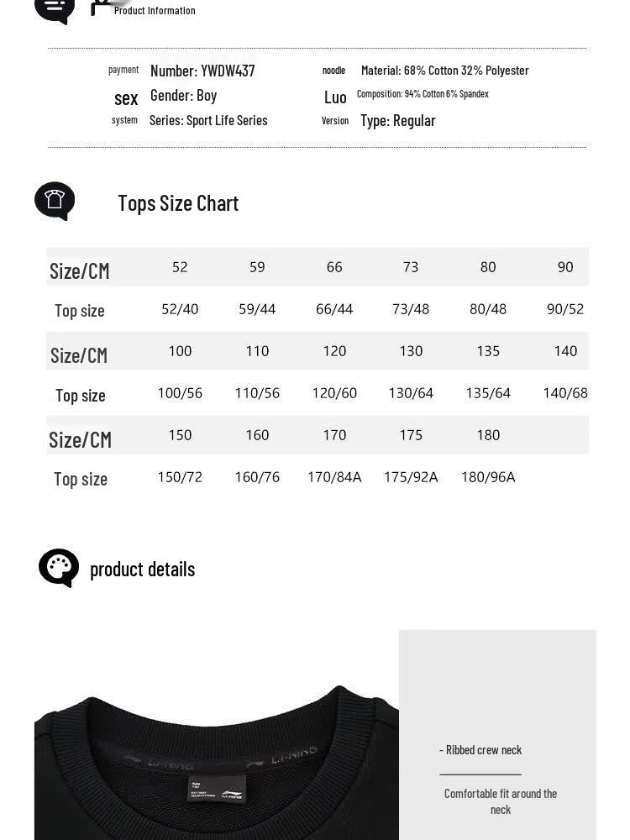630x840 pixels.
Task: Click the paint palette icon beside product details
Action: (x=59, y=568)
